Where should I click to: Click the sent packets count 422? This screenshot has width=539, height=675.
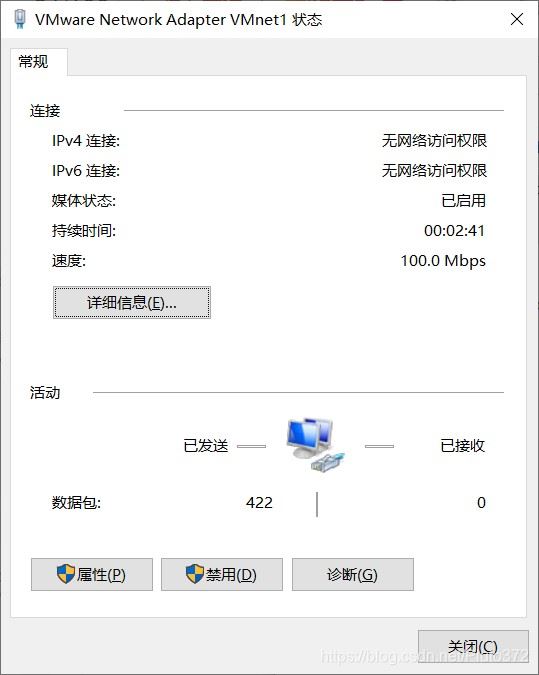click(x=259, y=502)
